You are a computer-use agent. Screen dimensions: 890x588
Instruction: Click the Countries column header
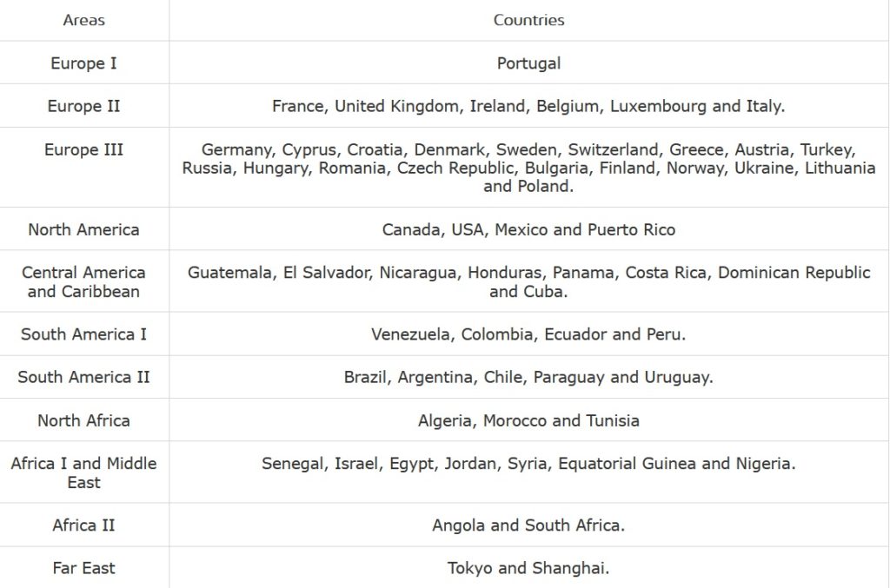coord(528,20)
